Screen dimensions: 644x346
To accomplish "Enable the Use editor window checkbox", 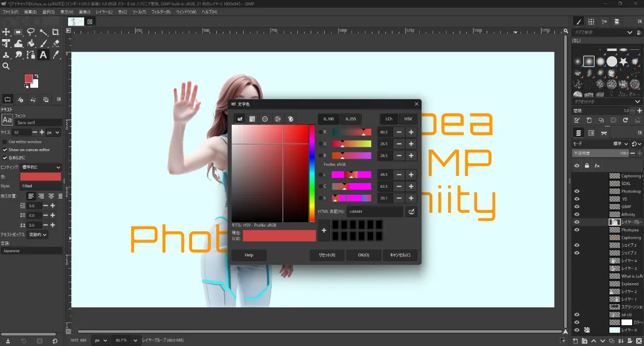I will 4,141.
